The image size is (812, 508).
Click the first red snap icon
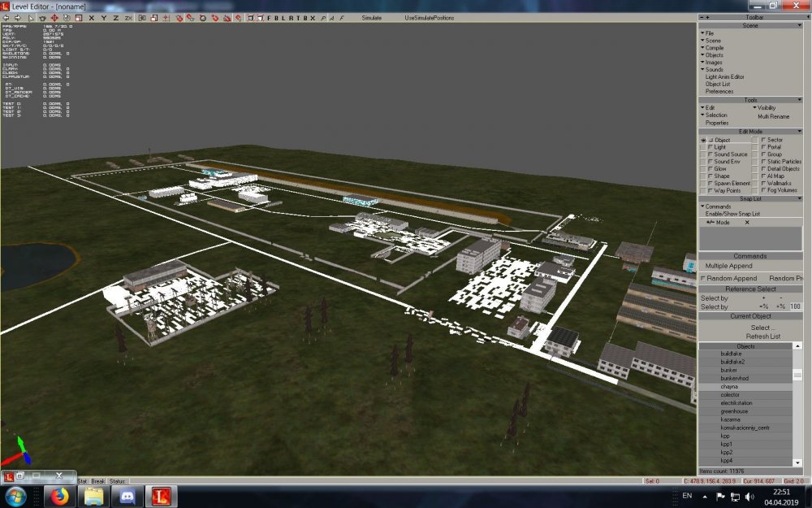[x=179, y=18]
